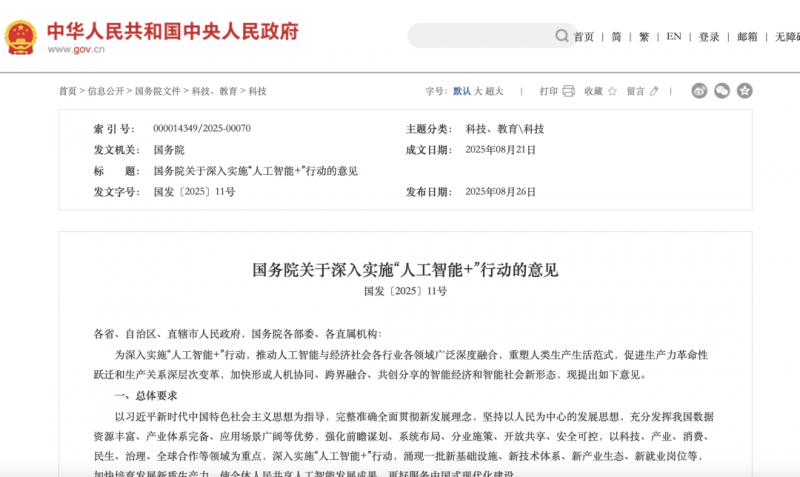
Task: Switch to the EN English site
Action: [x=674, y=37]
